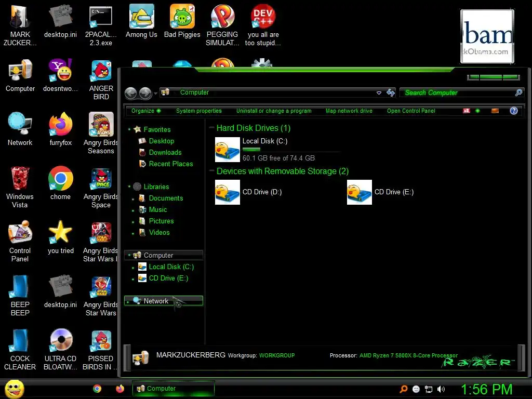Screen dimensions: 532x399
Task: Open Desktop under Favorites
Action: pyautogui.click(x=161, y=141)
